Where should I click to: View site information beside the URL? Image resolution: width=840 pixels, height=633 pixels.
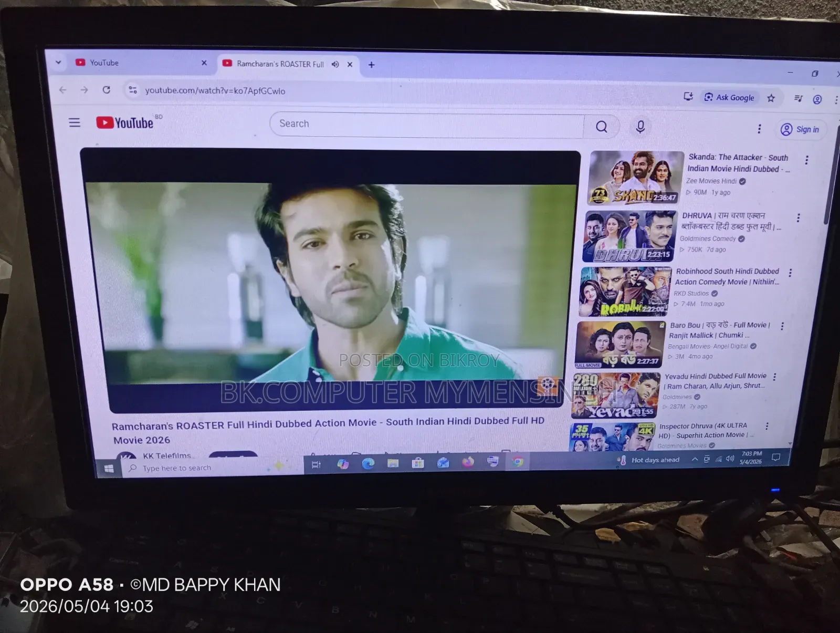pos(133,90)
